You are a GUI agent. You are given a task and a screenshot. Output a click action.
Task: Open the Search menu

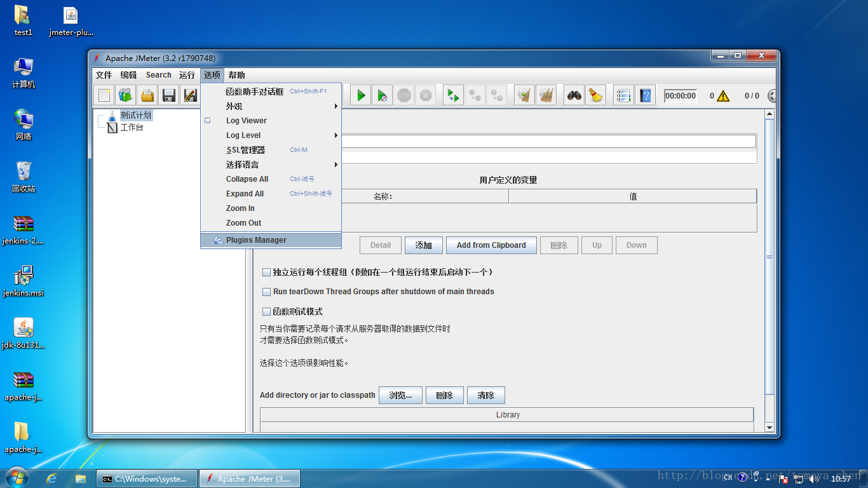tap(158, 75)
